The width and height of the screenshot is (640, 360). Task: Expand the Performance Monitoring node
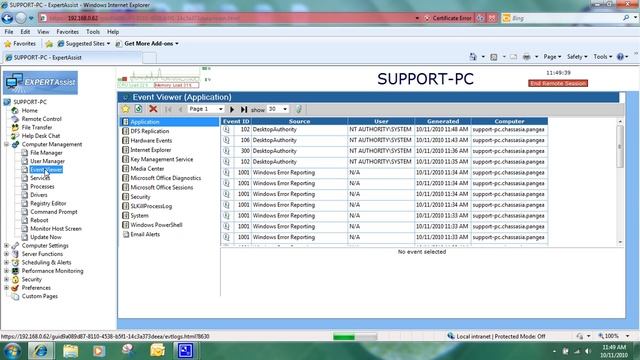pos(7,271)
